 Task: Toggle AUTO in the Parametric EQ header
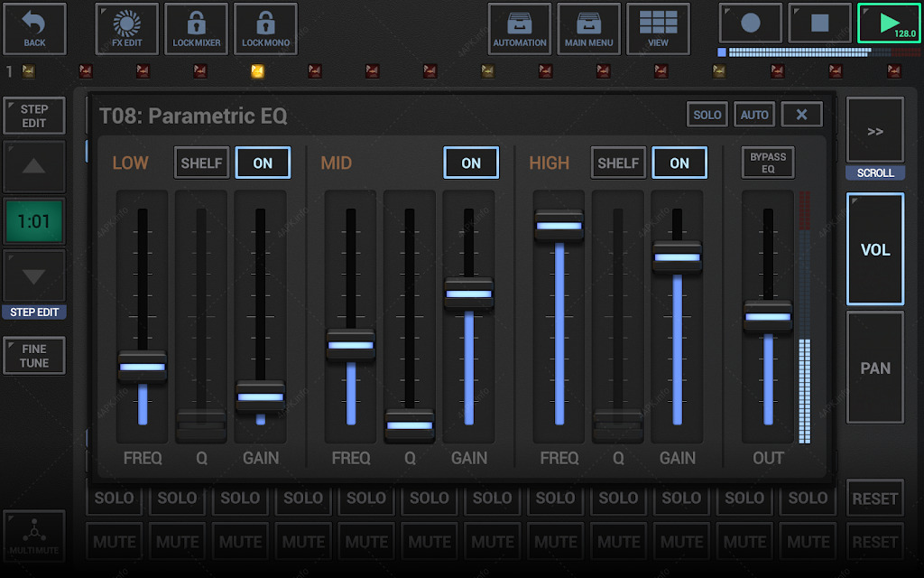coord(754,115)
